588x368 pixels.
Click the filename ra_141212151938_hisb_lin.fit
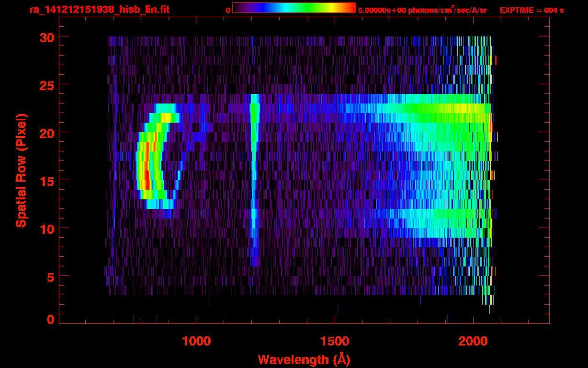point(99,10)
